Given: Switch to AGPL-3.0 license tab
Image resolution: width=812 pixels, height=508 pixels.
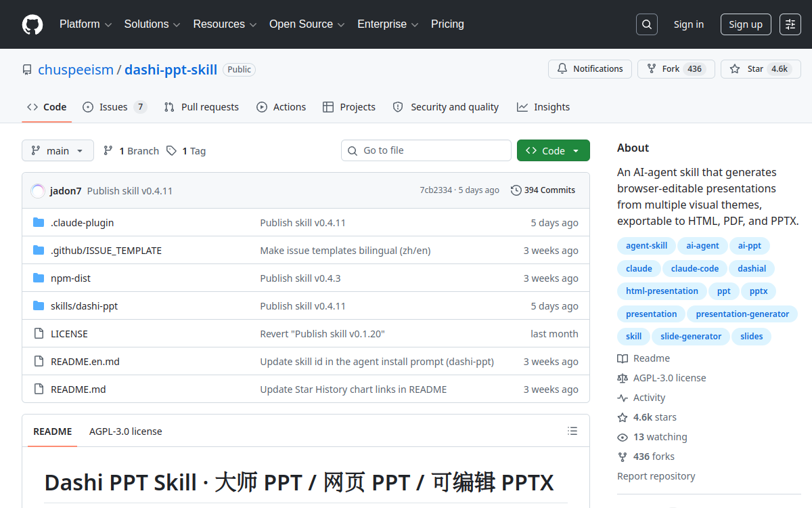Looking at the screenshot, I should coord(126,431).
